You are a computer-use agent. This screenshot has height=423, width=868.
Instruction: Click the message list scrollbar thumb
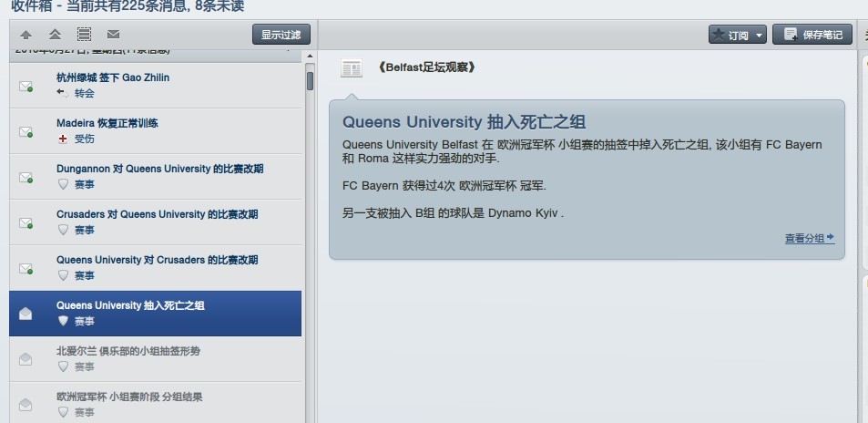pyautogui.click(x=310, y=81)
